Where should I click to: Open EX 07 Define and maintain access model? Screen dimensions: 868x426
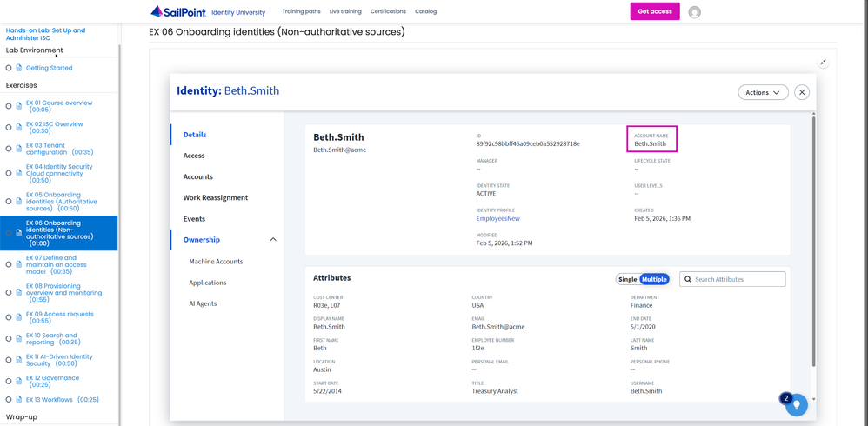click(x=56, y=264)
